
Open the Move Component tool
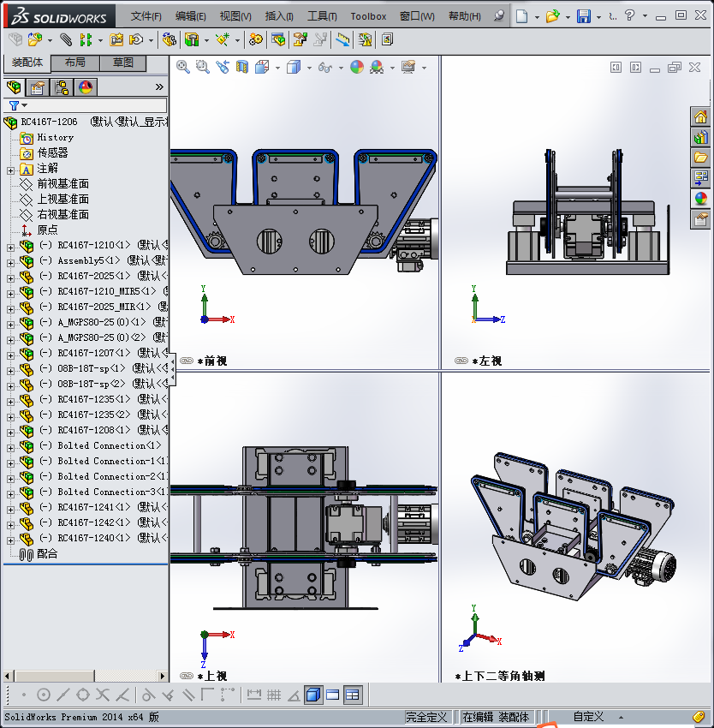pyautogui.click(x=136, y=40)
